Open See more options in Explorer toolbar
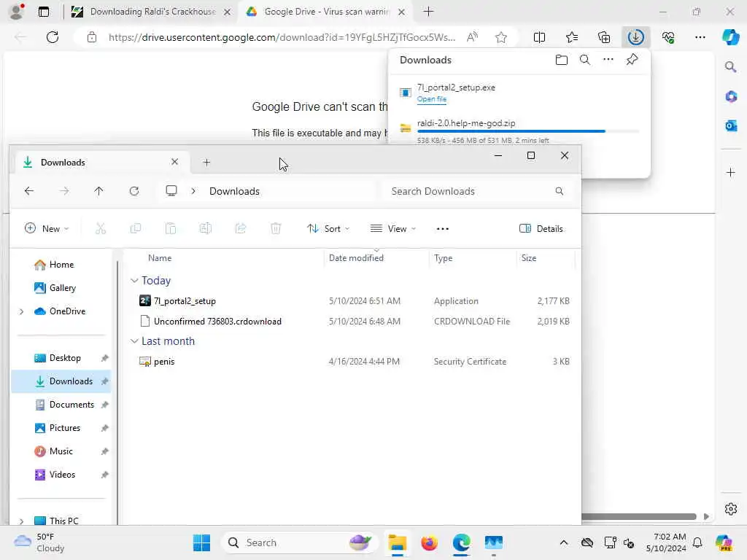 point(443,228)
